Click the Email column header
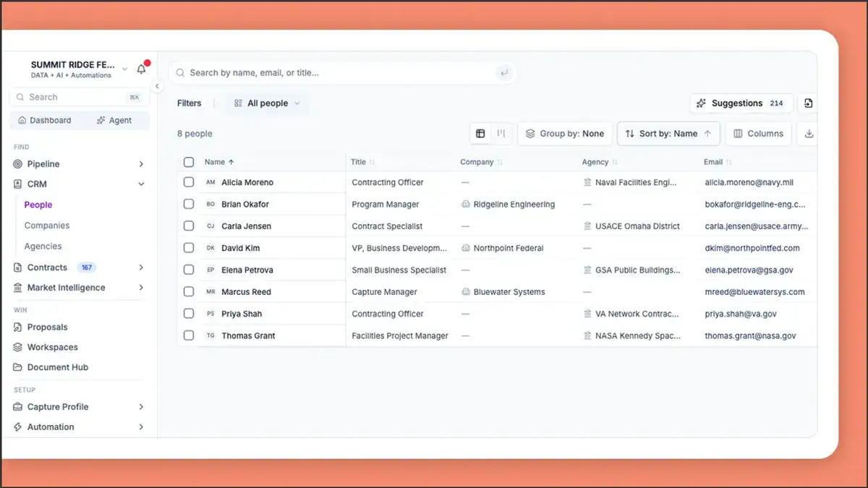This screenshot has width=868, height=488. (718, 162)
